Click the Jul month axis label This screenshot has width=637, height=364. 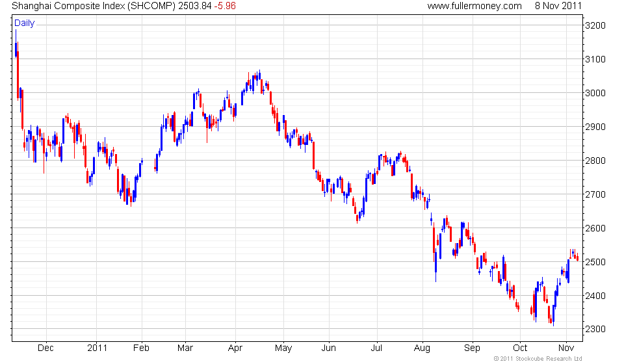pyautogui.click(x=376, y=348)
